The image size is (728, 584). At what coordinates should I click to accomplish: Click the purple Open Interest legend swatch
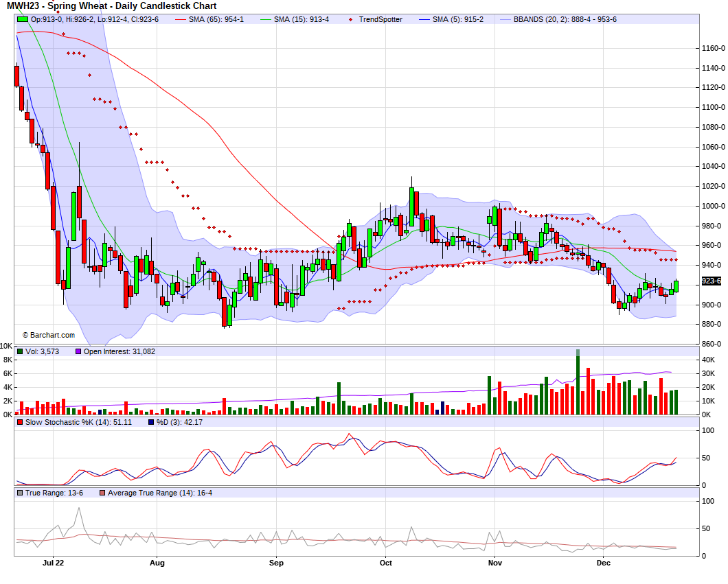pos(78,351)
